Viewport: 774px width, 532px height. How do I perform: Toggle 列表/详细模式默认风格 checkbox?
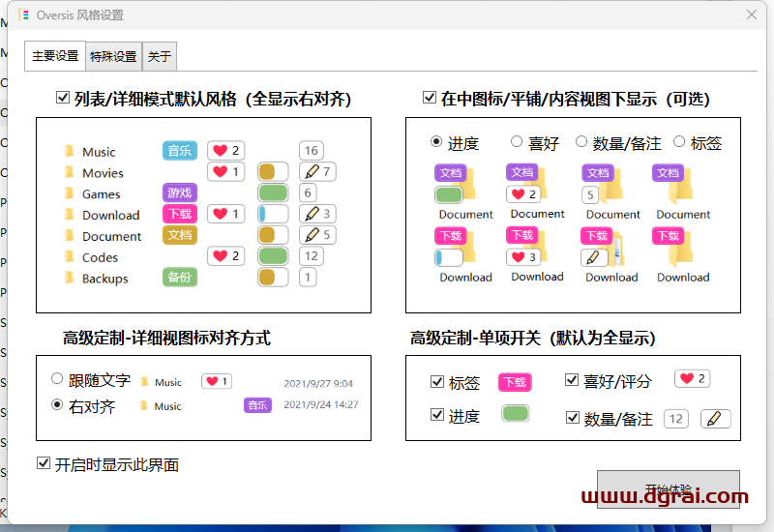pos(63,98)
